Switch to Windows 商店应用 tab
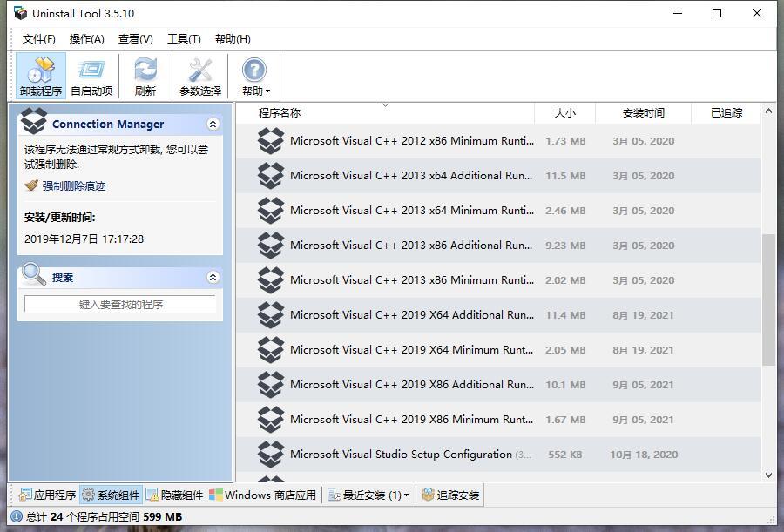Screen dimensions: 784x532 click(262, 495)
